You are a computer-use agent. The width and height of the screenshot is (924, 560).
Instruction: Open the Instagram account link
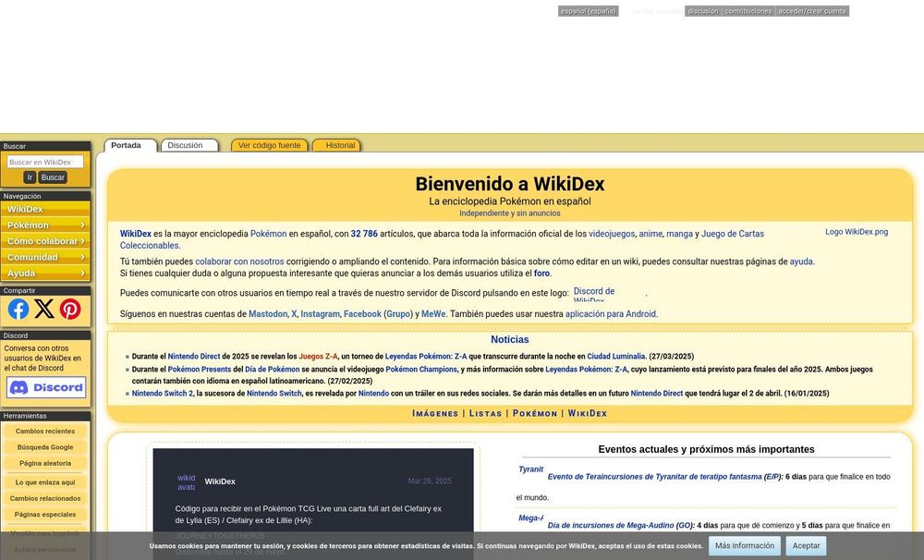pos(320,313)
